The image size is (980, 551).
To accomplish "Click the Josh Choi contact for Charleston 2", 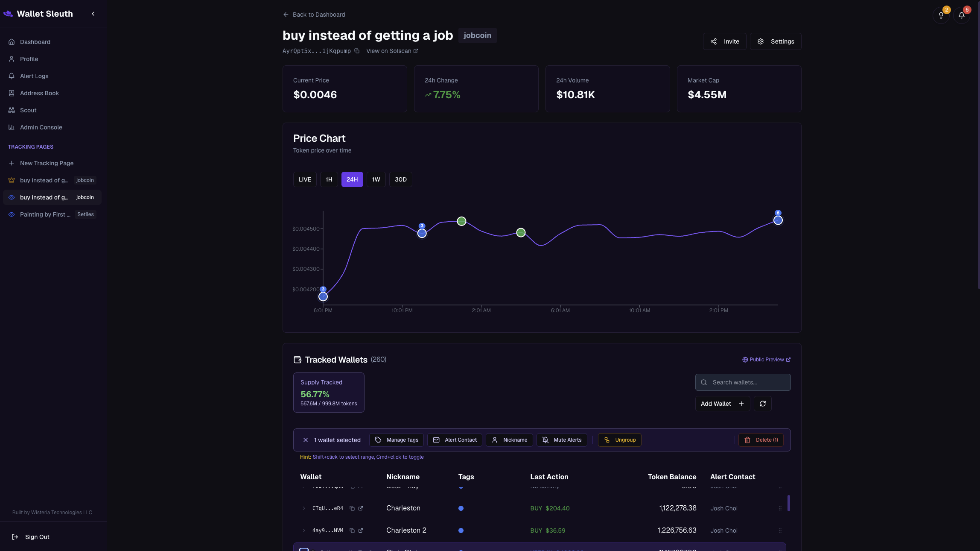I will click(x=724, y=530).
